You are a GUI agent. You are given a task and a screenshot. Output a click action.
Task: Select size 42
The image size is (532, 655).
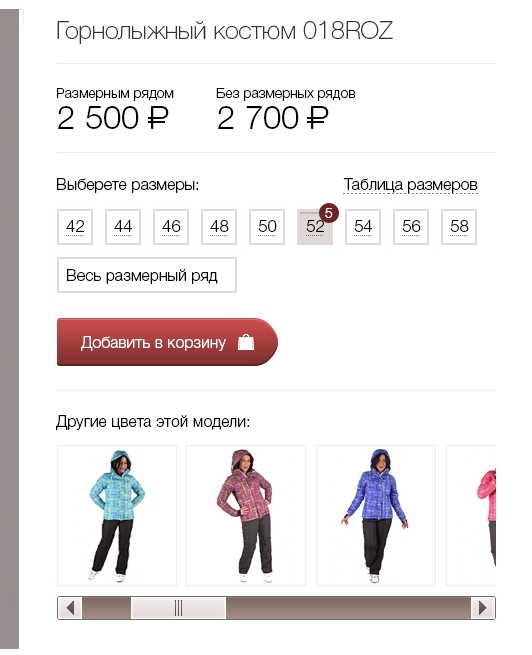75,227
